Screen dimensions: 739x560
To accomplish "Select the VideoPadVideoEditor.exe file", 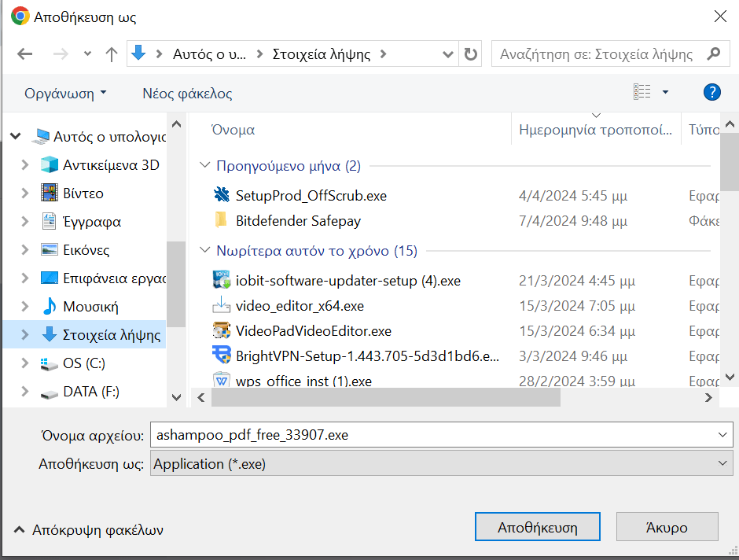I will [x=314, y=331].
